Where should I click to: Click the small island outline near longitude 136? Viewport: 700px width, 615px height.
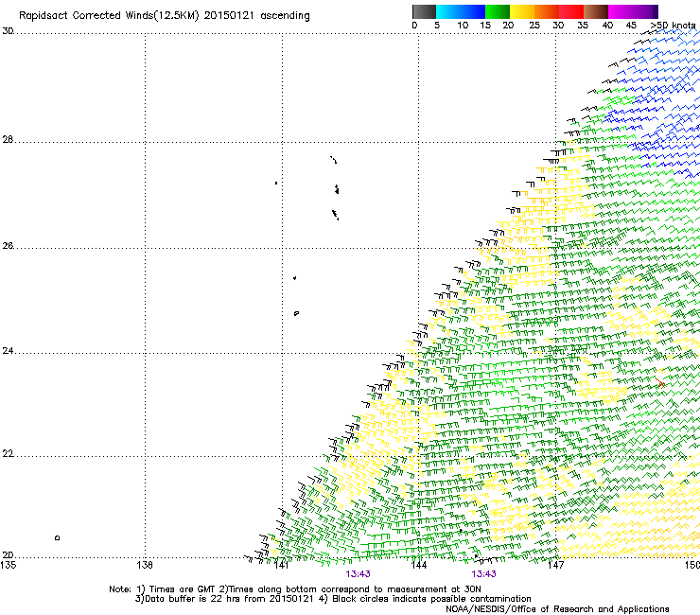click(x=57, y=537)
